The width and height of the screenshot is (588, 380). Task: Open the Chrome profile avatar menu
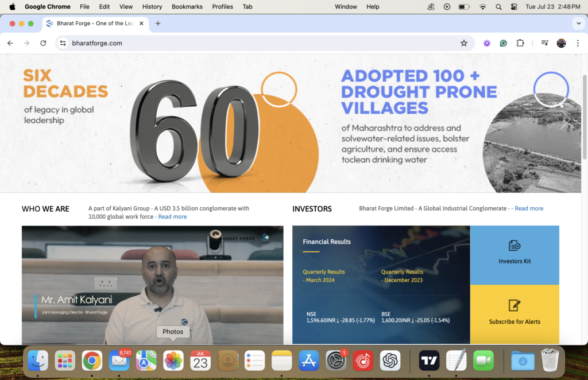pyautogui.click(x=561, y=43)
